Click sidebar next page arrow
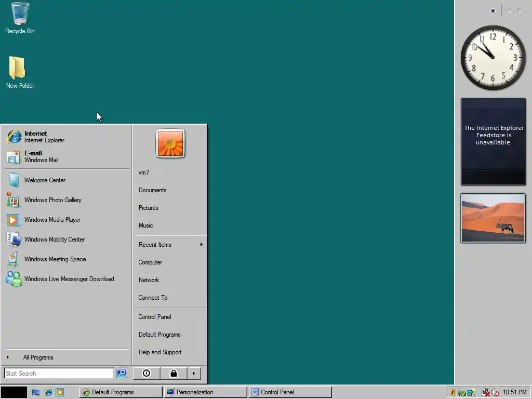 coord(520,11)
